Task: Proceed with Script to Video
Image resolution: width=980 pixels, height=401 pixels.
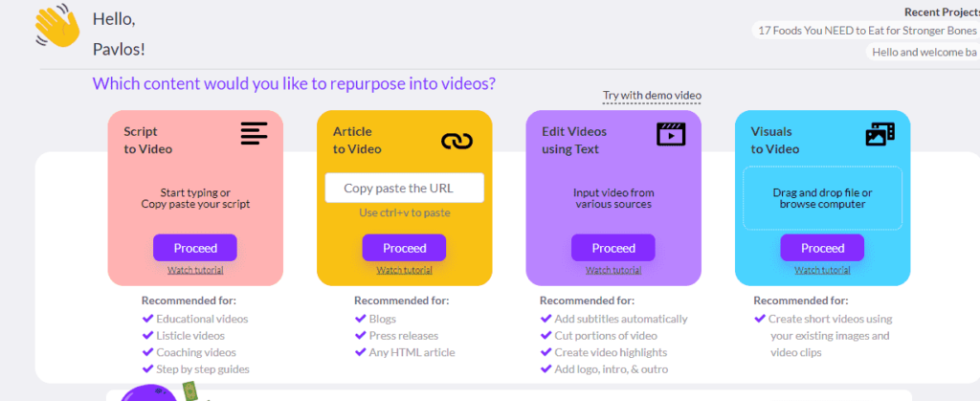Action: (x=195, y=248)
